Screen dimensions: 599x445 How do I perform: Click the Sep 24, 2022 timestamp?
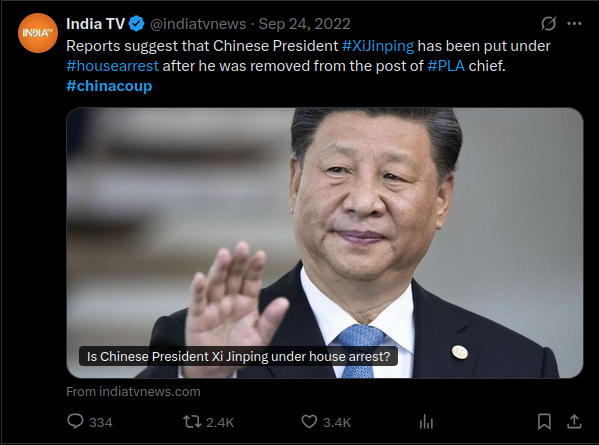point(304,24)
